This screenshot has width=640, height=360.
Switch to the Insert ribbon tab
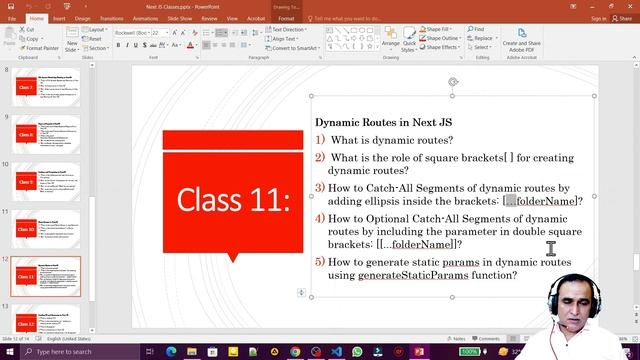[59, 19]
